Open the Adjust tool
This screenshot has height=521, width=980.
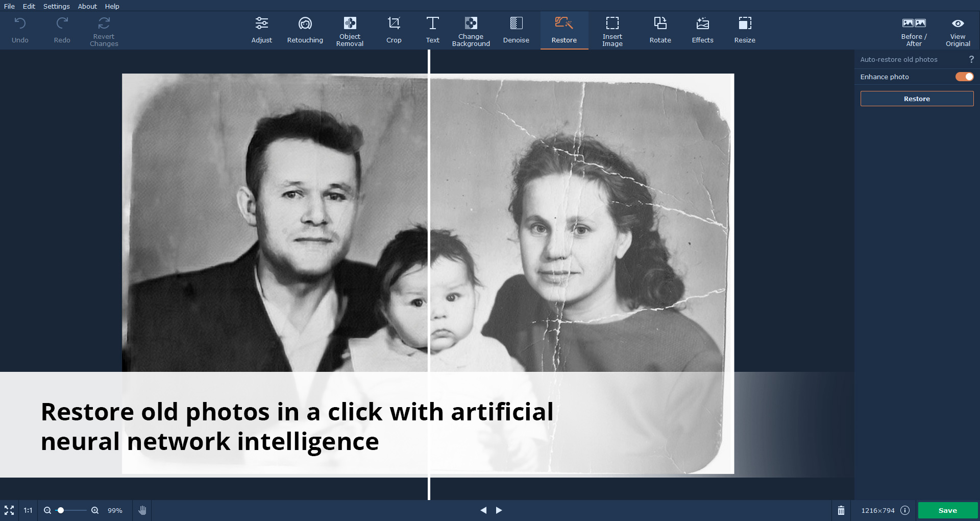(261, 30)
